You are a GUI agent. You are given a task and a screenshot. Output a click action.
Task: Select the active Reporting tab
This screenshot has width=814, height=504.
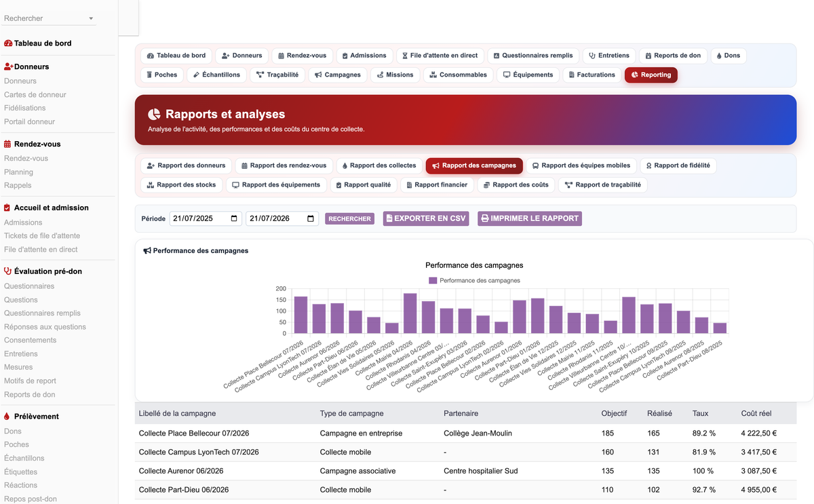click(651, 75)
